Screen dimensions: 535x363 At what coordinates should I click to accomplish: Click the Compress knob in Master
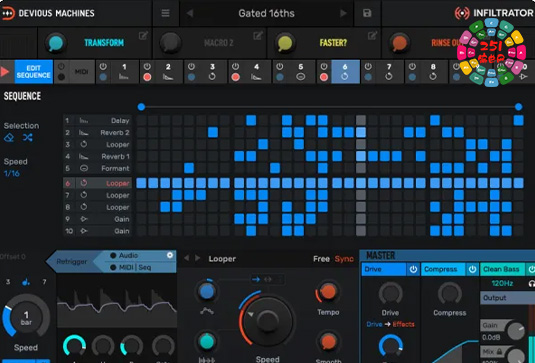450,294
